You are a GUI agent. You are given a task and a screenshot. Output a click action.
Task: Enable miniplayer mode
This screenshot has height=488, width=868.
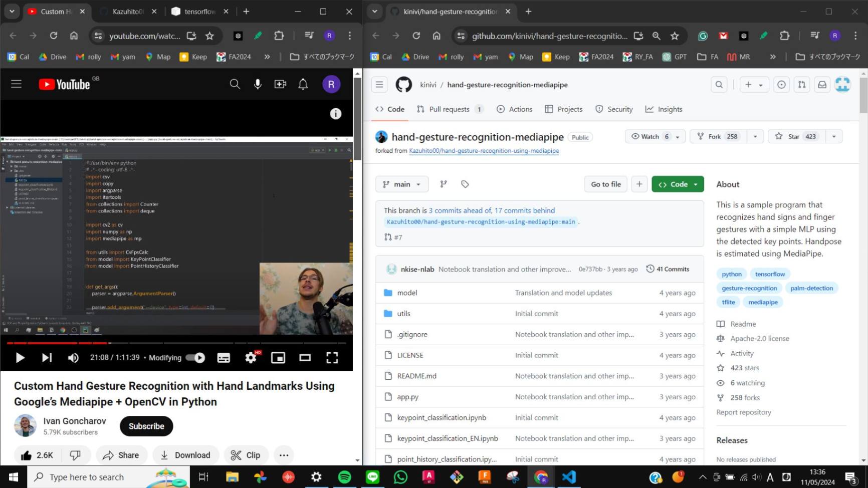(x=278, y=358)
